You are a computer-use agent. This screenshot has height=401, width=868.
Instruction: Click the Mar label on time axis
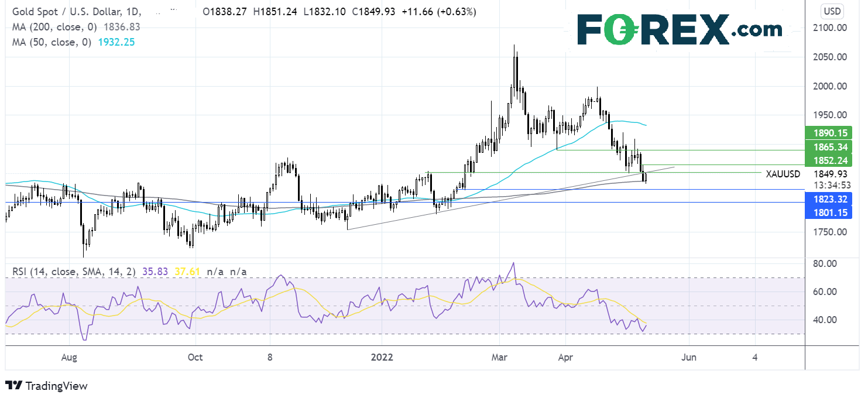[x=499, y=357]
